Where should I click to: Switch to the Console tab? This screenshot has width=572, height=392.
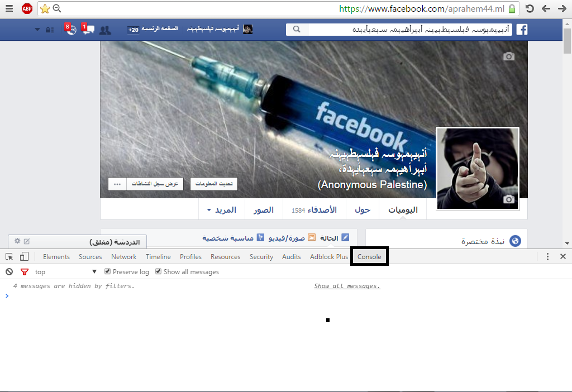click(369, 257)
